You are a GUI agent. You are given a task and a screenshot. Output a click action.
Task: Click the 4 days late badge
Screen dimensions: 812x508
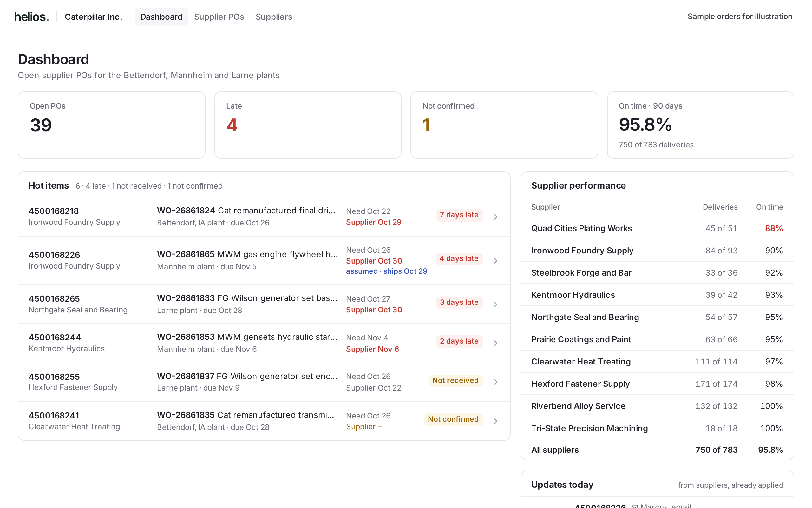459,259
